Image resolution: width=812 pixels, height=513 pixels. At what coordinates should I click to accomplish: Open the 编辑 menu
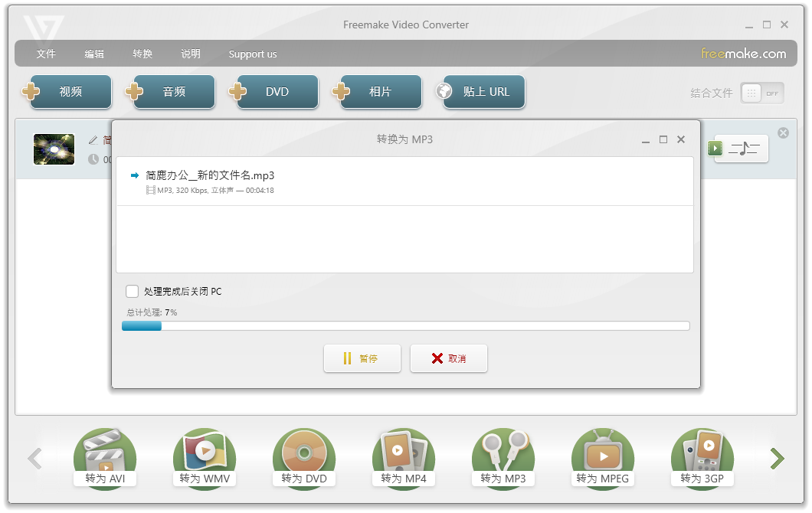pos(94,54)
